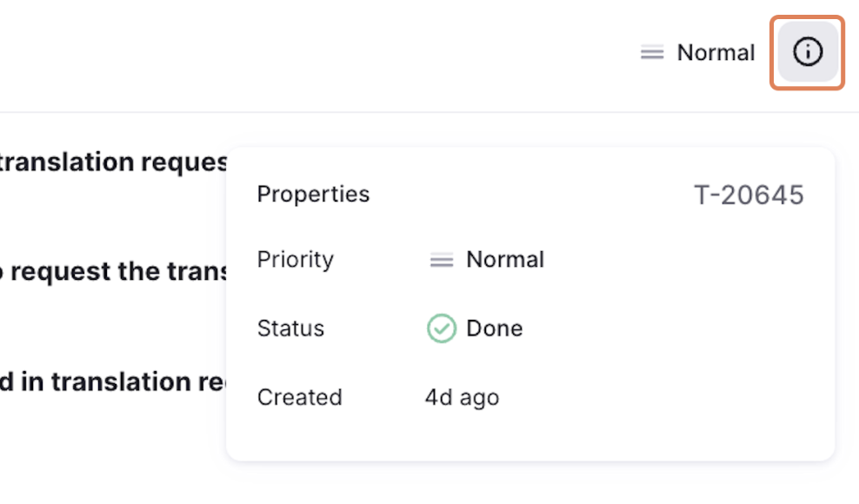Select the Created row label
Screen dimensions: 859x504
300,397
